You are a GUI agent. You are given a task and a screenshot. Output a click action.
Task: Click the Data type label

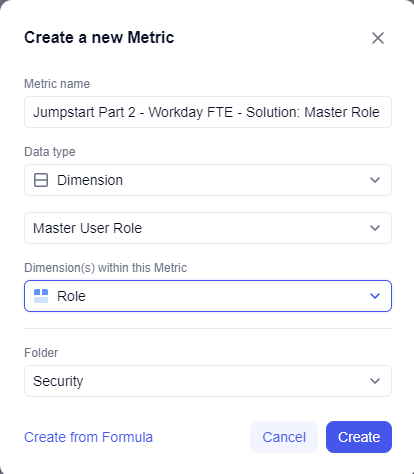point(50,152)
